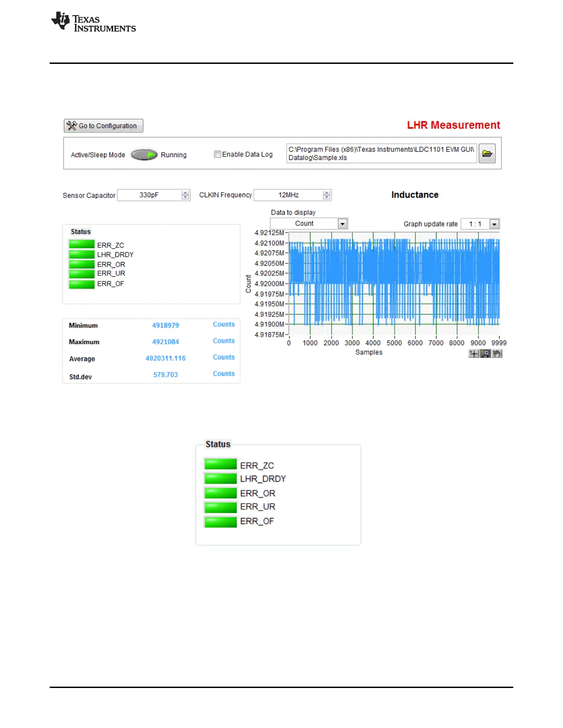Click LHR_DRDY indicator in the small GUI Status panel
Screen dimensions: 563x728
(82, 254)
